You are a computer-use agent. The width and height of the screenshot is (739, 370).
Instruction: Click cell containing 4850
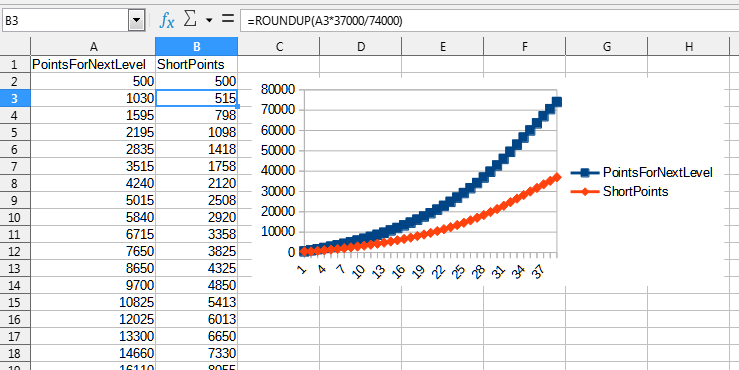[197, 285]
